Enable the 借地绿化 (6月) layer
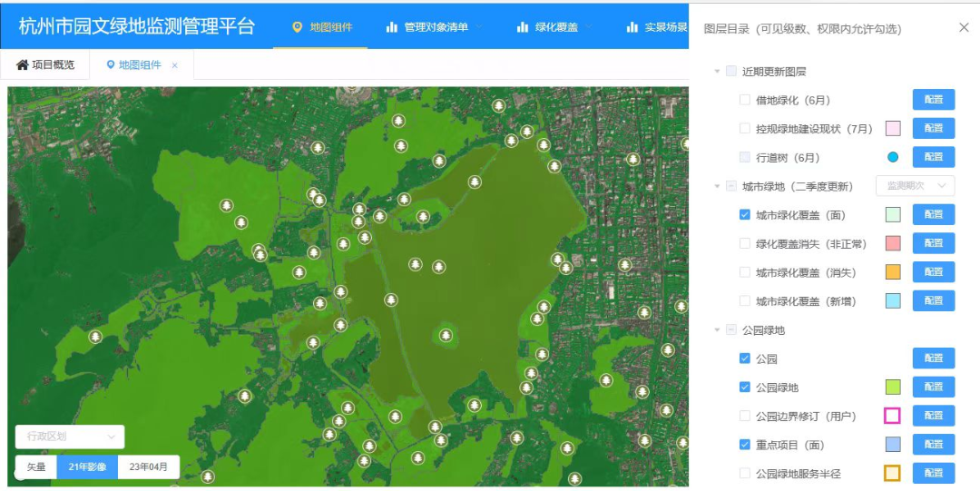This screenshot has width=980, height=491. click(x=745, y=100)
